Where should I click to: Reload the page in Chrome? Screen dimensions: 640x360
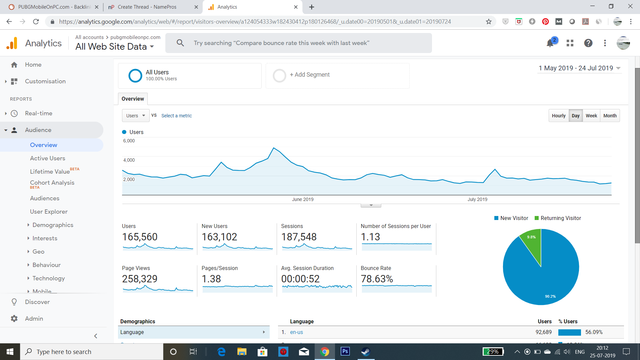coord(36,22)
